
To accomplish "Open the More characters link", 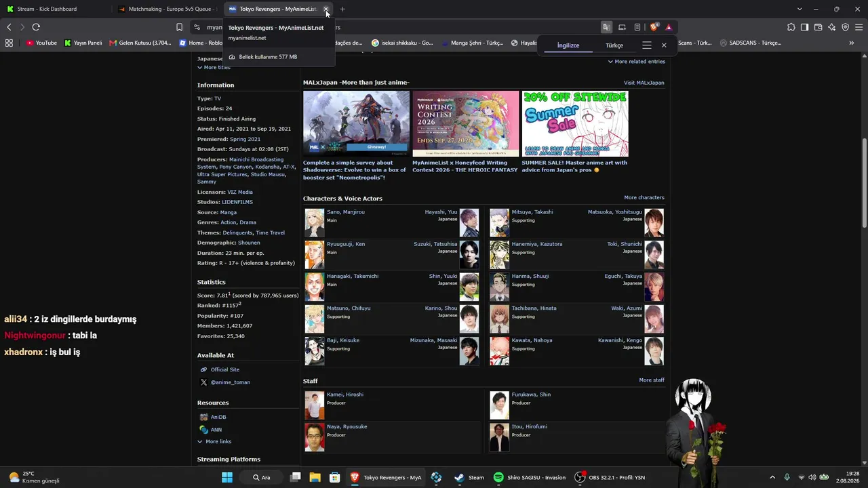I will point(644,198).
